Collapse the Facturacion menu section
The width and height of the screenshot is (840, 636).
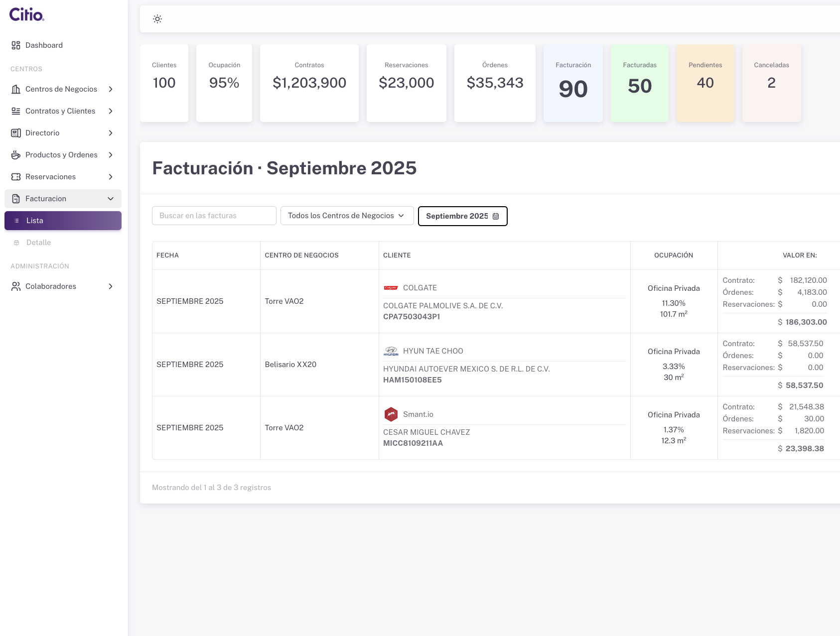[111, 199]
